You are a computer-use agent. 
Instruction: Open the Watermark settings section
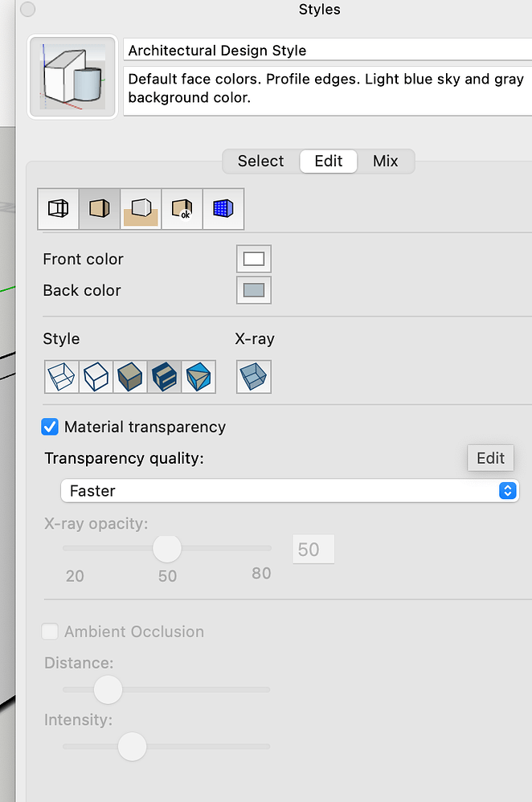(x=182, y=210)
